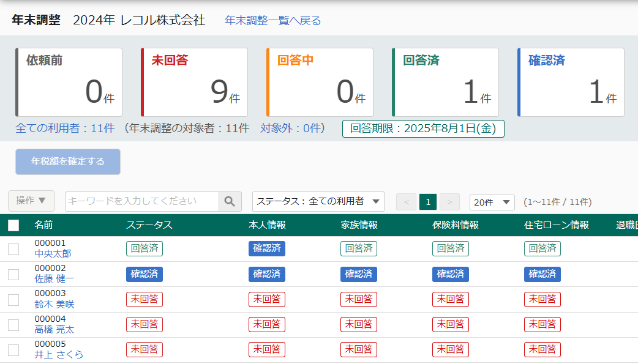
Task: Check the checkbox next to 井上 さくら
Action: pyautogui.click(x=13, y=349)
